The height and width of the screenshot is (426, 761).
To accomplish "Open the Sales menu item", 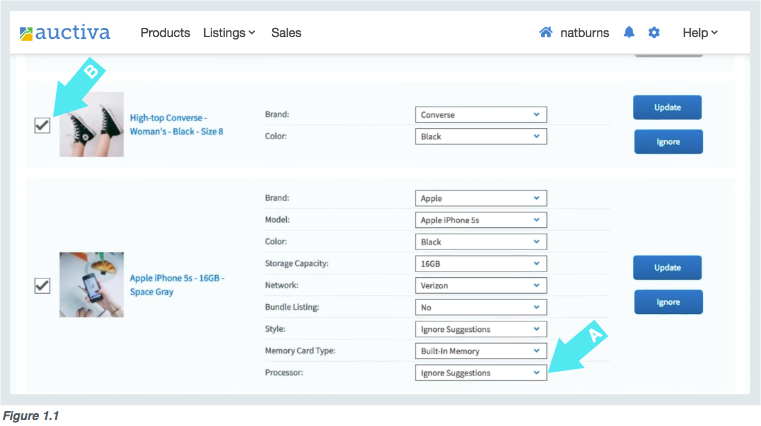I will coord(286,33).
